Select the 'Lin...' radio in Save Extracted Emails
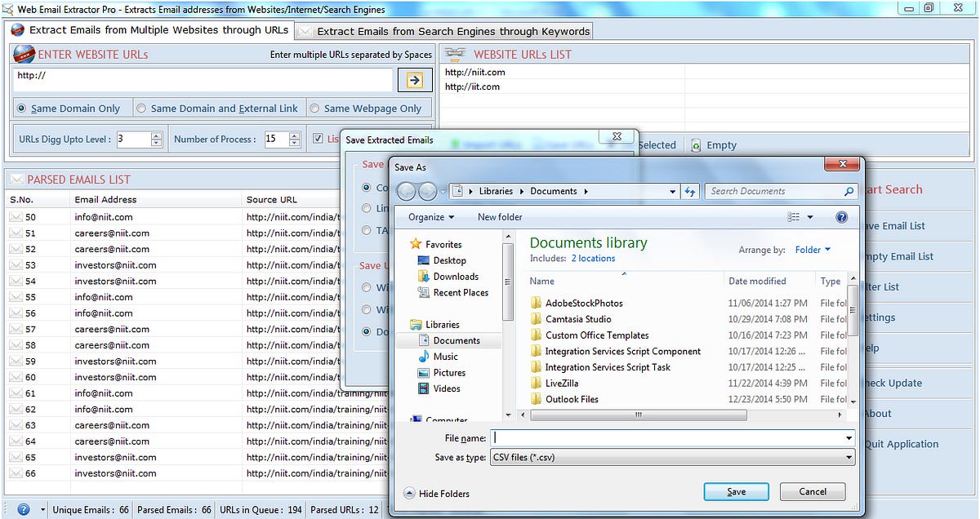980x519 pixels. (366, 209)
